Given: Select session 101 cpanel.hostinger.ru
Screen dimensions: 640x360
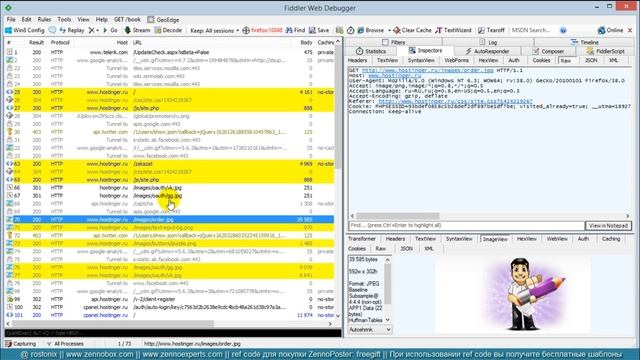Looking at the screenshot, I should click(169, 315).
